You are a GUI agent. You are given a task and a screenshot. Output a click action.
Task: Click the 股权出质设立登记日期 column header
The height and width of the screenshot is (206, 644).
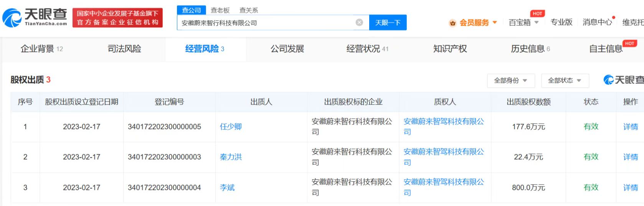point(81,102)
